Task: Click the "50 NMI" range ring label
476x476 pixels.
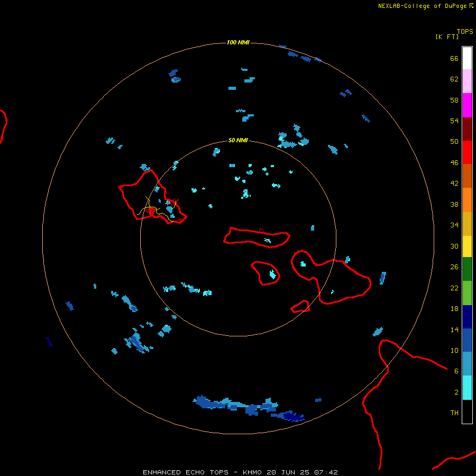Action: tap(238, 140)
